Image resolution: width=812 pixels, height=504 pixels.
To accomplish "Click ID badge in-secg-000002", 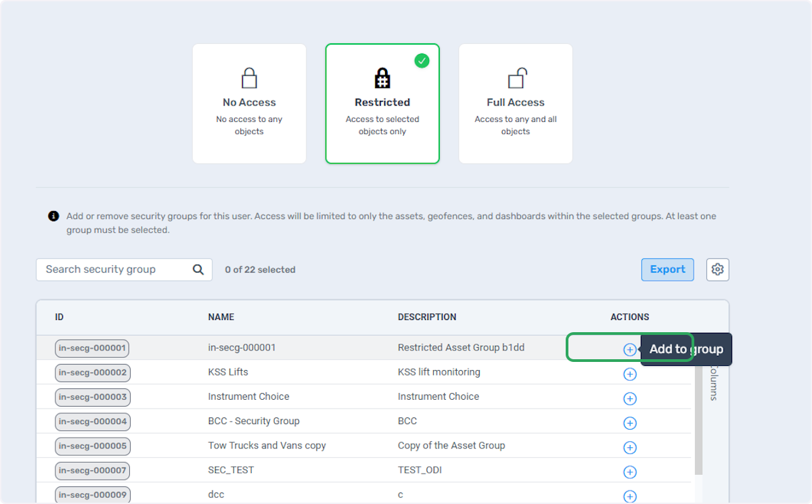I will click(93, 373).
